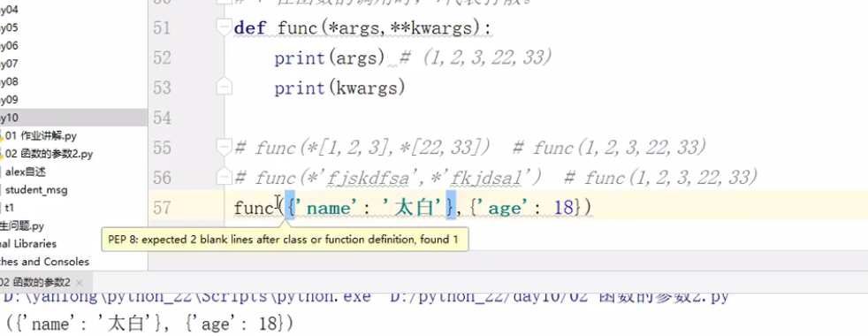Viewport: 868px width, 336px height.
Task: Collapse the def func fold marker on line 51
Action: pyautogui.click(x=224, y=27)
